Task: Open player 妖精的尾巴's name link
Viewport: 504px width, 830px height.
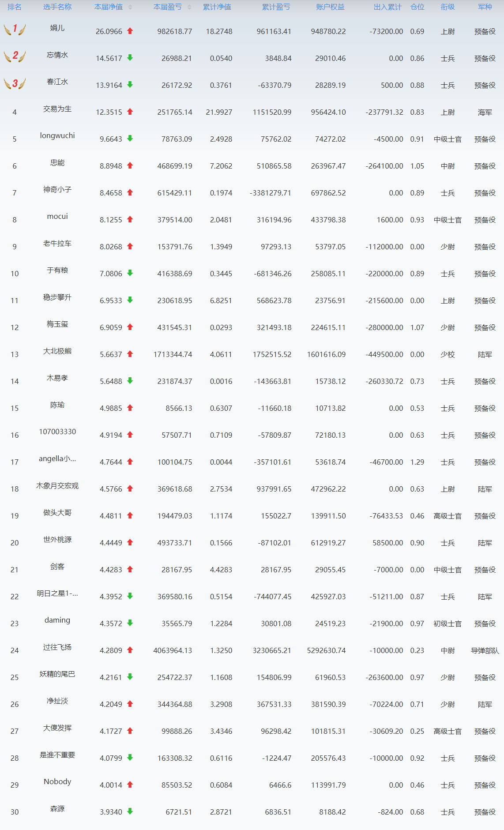Action: pyautogui.click(x=57, y=674)
